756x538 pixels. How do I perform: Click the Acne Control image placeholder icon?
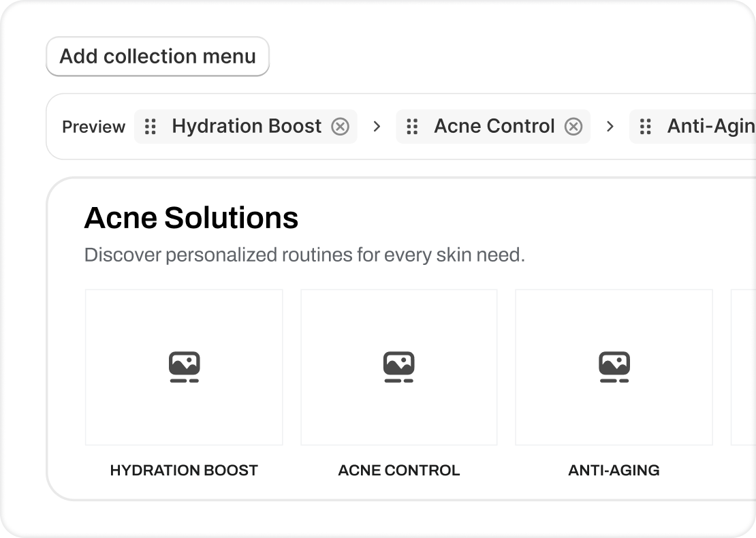click(x=399, y=367)
